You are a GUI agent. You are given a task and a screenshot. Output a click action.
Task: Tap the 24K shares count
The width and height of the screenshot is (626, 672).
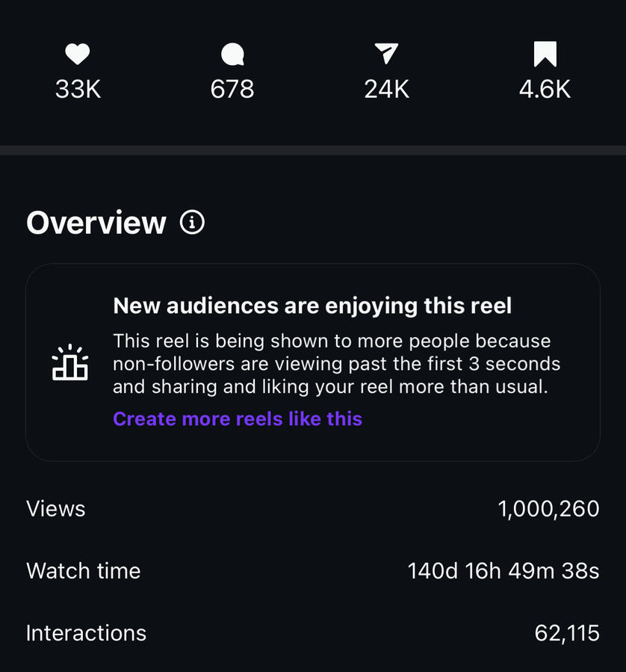pos(386,90)
